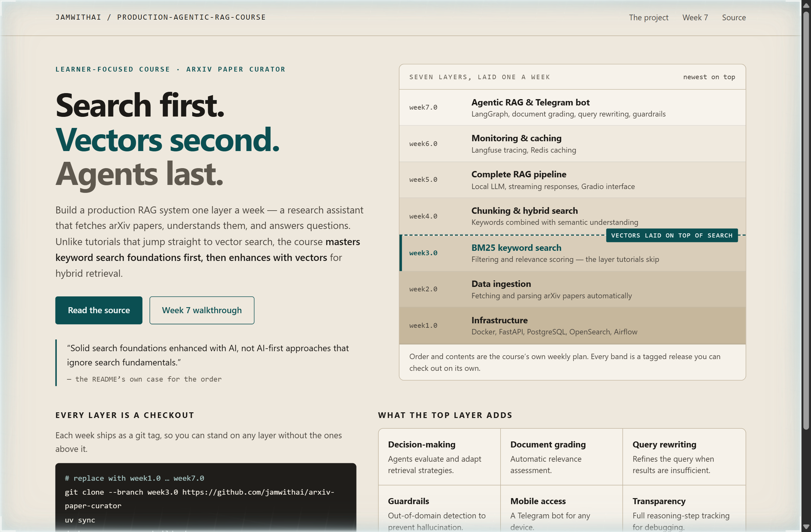Viewport: 811px width, 532px height.
Task: Open the 'Week 7' nav link
Action: coord(695,17)
